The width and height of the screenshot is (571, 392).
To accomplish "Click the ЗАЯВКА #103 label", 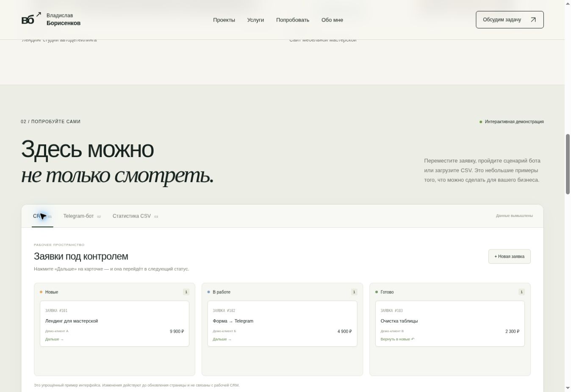I will tap(391, 311).
